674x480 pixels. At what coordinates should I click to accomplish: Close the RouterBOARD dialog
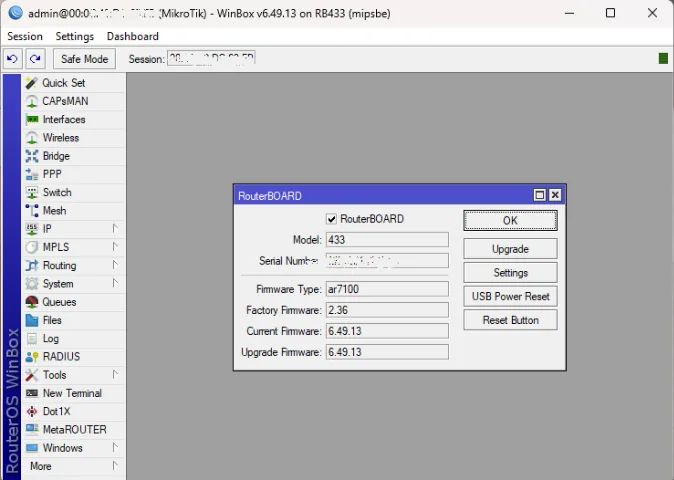(555, 195)
